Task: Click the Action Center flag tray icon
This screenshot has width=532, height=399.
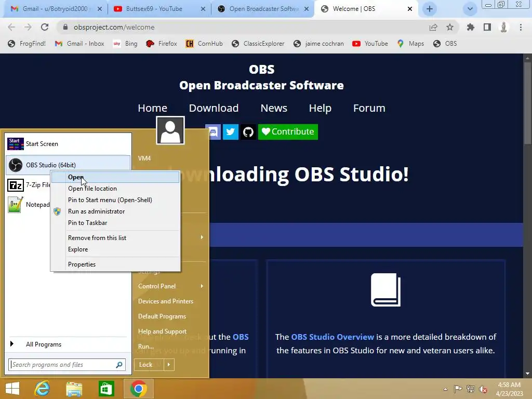Action: pyautogui.click(x=458, y=389)
